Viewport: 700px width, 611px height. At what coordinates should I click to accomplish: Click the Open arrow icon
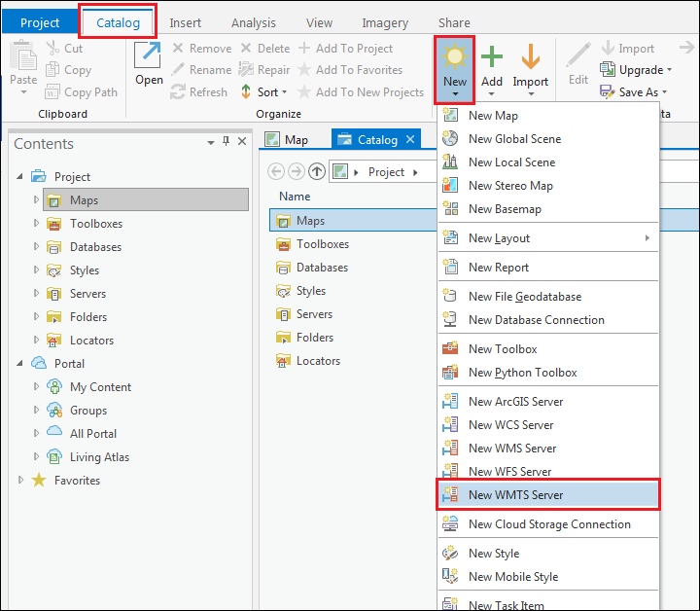click(148, 56)
